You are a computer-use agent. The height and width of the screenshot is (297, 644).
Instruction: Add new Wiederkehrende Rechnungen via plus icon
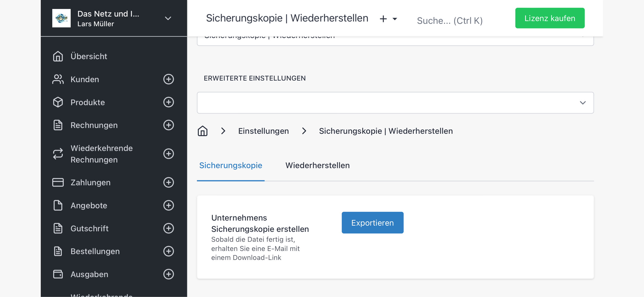tap(169, 154)
